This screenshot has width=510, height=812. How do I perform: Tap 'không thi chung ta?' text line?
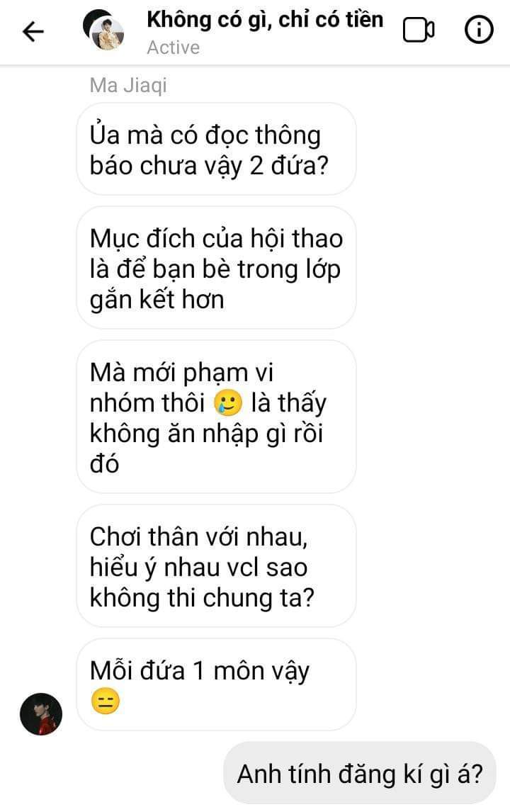[x=202, y=598]
